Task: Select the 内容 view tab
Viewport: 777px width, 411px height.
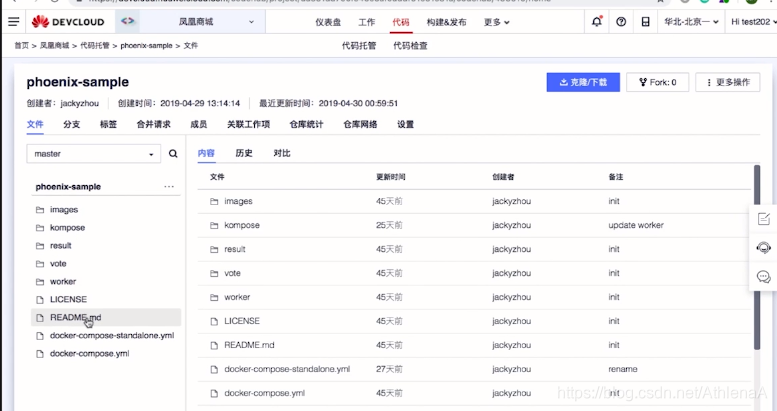Action: point(206,153)
